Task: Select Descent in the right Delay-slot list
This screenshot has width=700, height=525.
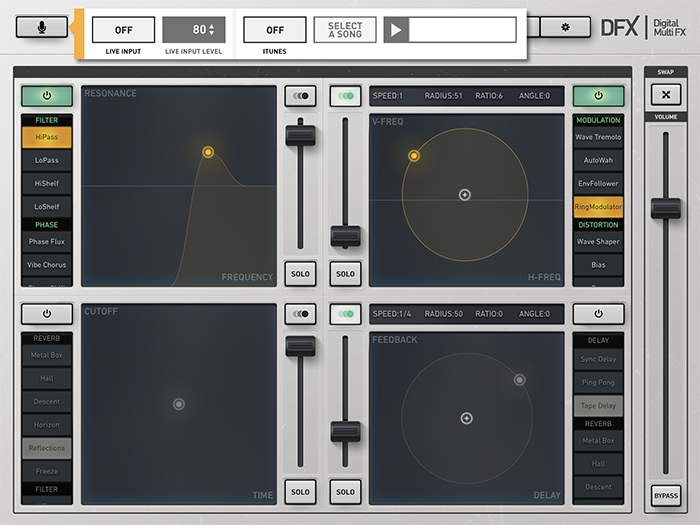Action: click(598, 487)
